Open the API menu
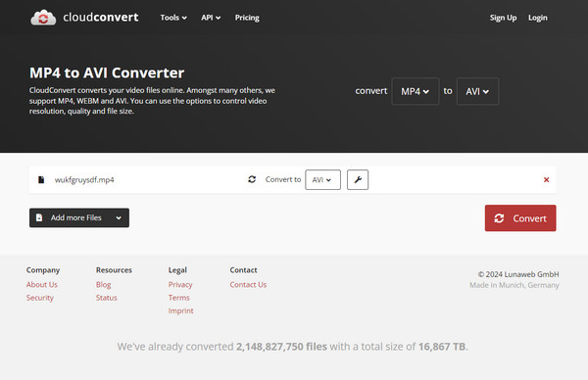The width and height of the screenshot is (588, 380). click(211, 18)
